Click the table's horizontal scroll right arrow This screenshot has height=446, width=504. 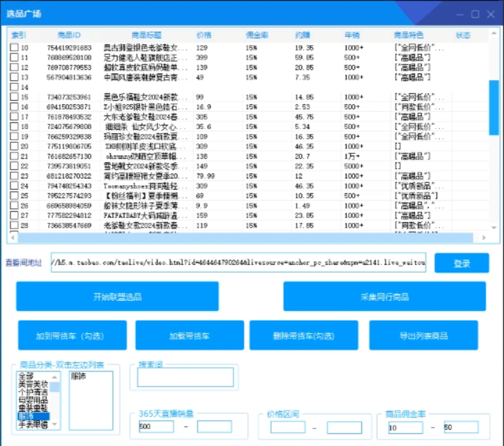(x=483, y=238)
